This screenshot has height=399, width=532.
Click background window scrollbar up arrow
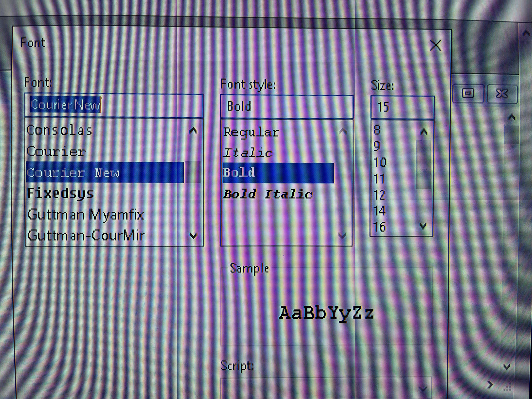[x=511, y=118]
